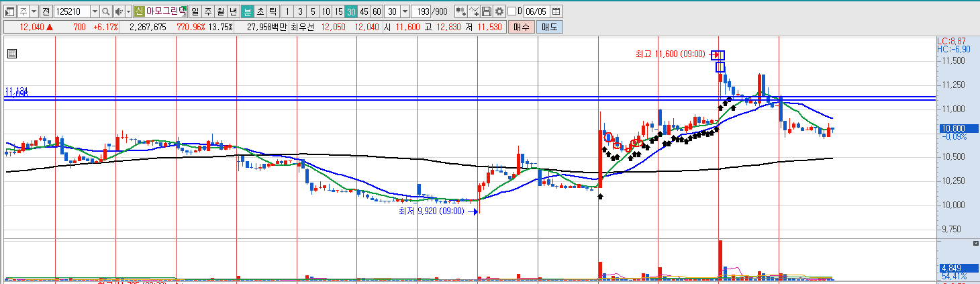Open chart settings with the gear icon
Screen dimensions: 980x284
pyautogui.click(x=499, y=11)
